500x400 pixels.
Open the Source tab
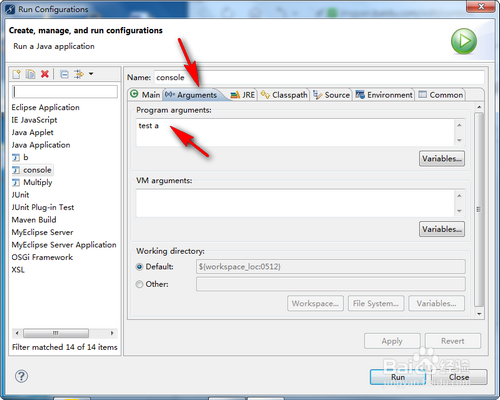pyautogui.click(x=331, y=95)
